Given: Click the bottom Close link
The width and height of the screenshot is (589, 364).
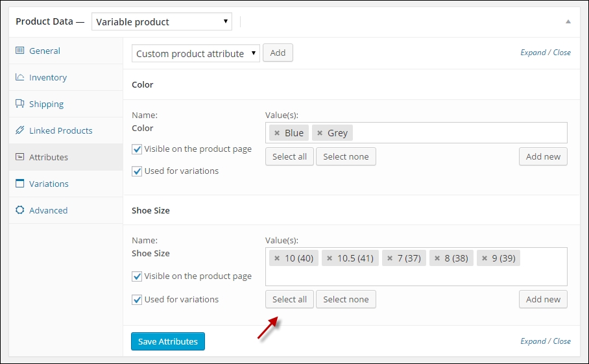Looking at the screenshot, I should 562,341.
